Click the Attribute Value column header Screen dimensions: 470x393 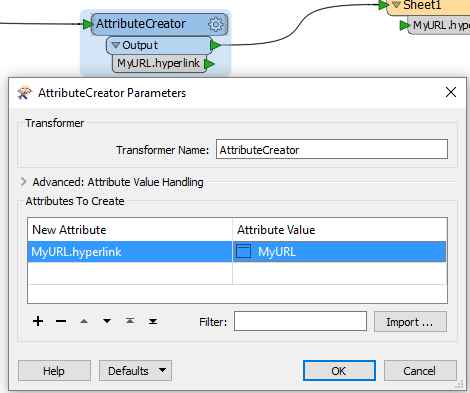[x=340, y=230]
